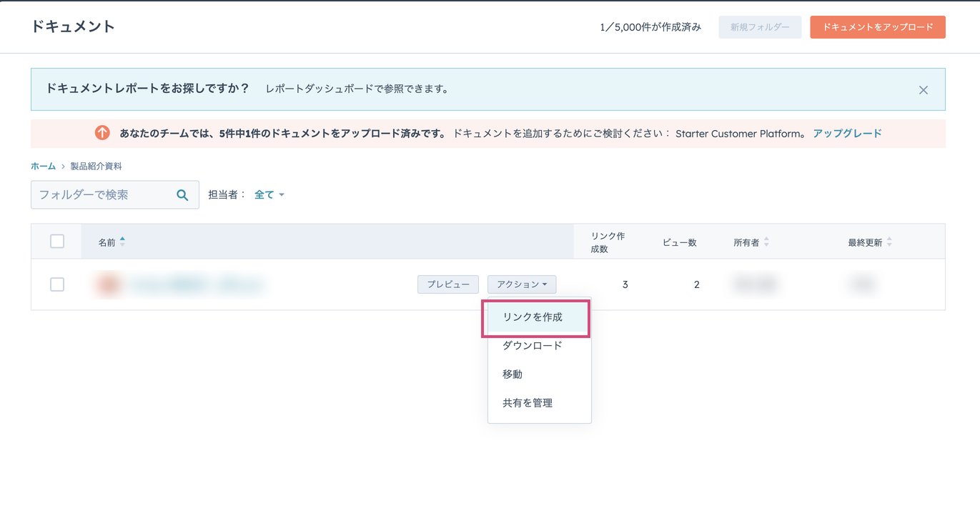Click the orange upload-limit alert icon
The width and height of the screenshot is (980, 526).
click(102, 133)
